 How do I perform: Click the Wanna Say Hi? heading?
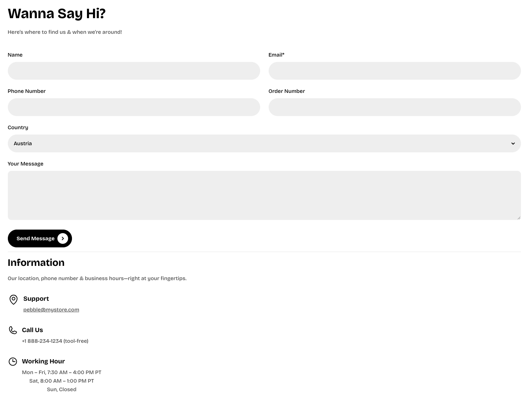pyautogui.click(x=57, y=14)
